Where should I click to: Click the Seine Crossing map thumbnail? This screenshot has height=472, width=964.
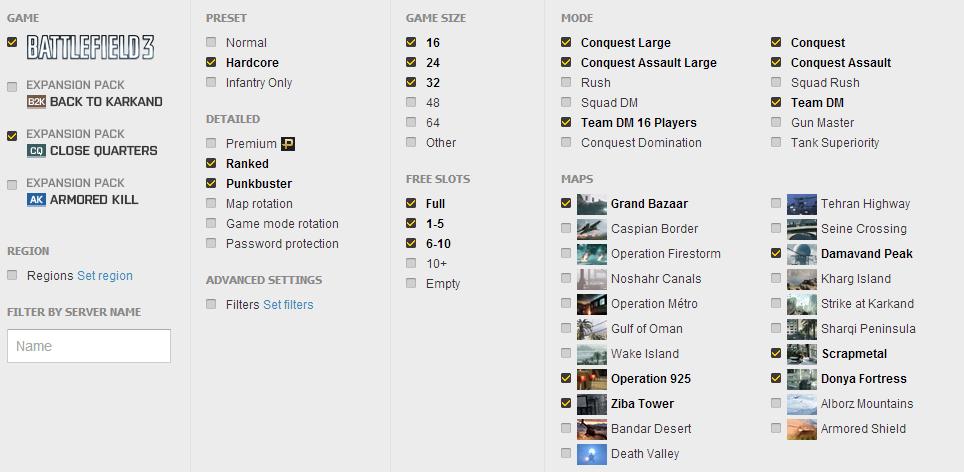click(802, 229)
